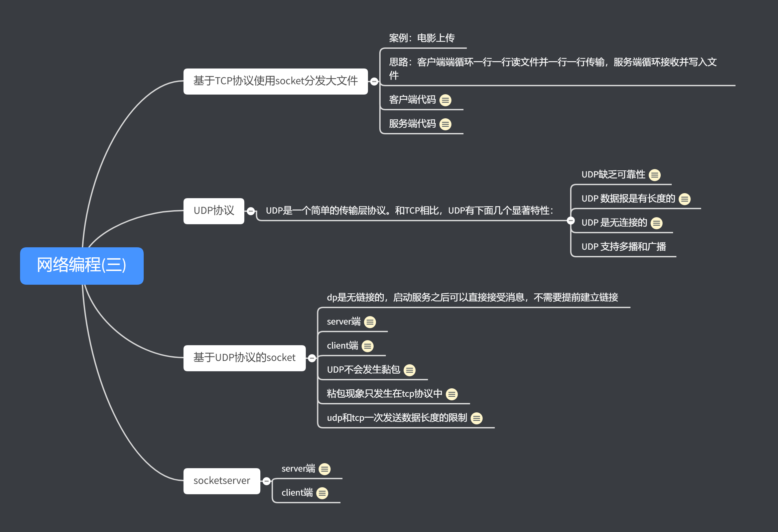Open note icon next to UDP 数据报是有长度的

click(x=685, y=199)
